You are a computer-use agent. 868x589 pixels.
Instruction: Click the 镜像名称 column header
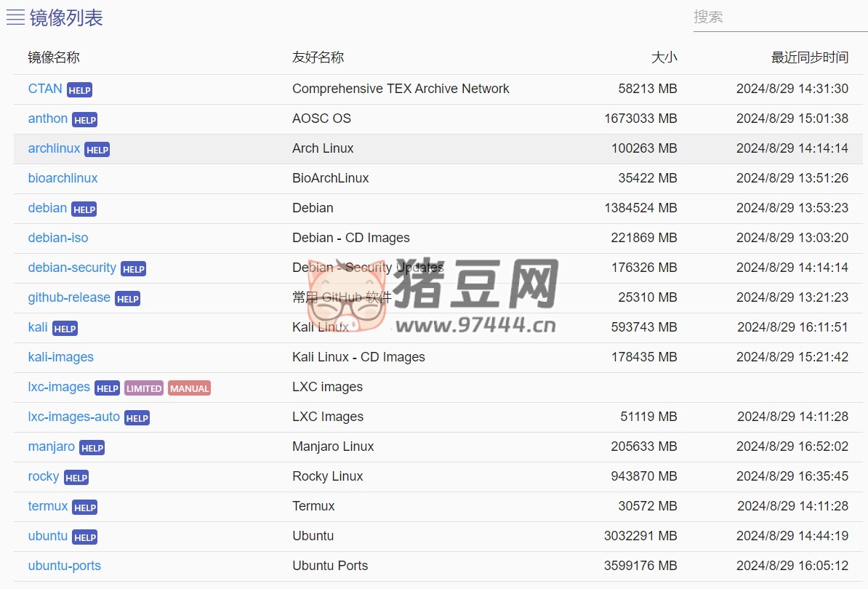tap(54, 57)
